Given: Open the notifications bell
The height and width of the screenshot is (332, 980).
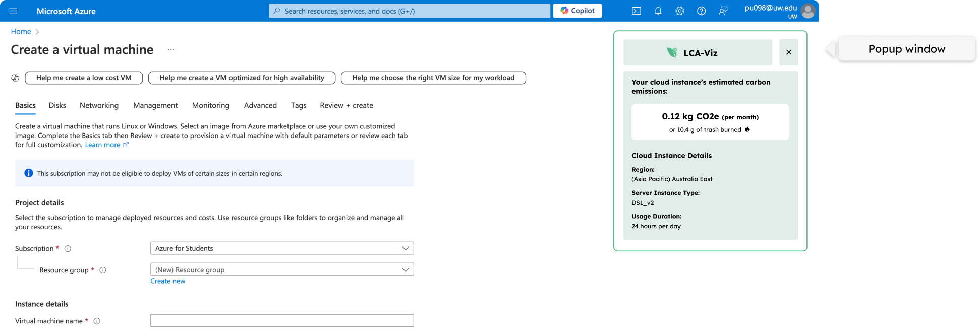Looking at the screenshot, I should [x=658, y=11].
